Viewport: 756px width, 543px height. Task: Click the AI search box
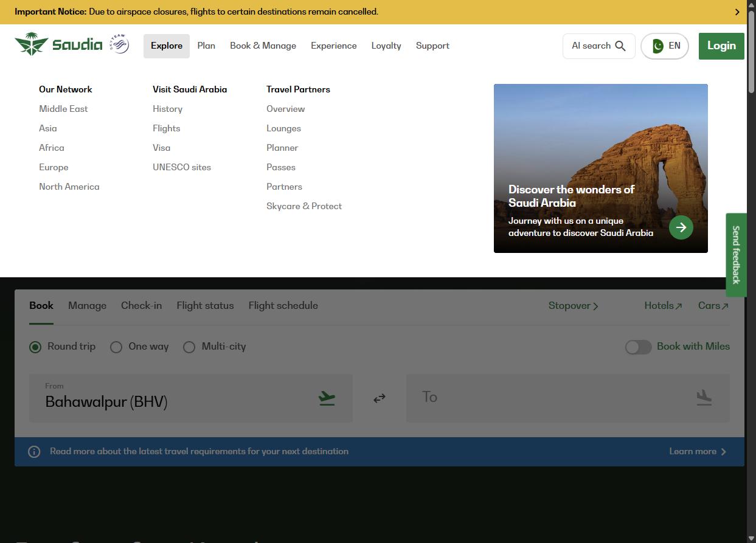point(598,46)
